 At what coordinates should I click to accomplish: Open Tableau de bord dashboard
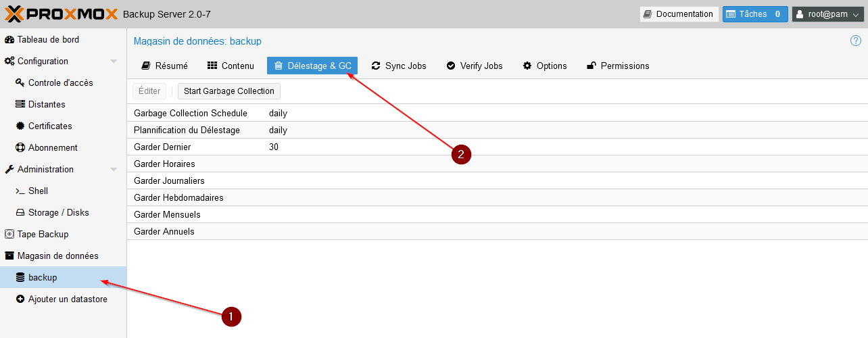pyautogui.click(x=47, y=40)
